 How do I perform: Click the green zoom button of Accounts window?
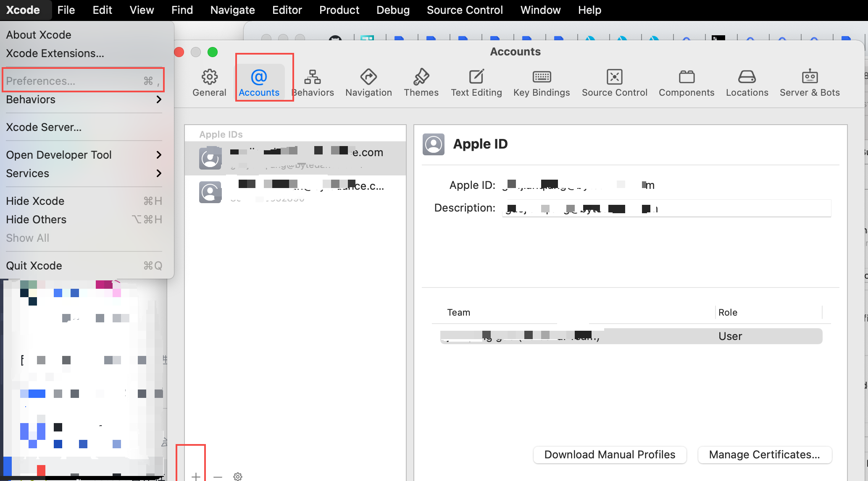(213, 52)
